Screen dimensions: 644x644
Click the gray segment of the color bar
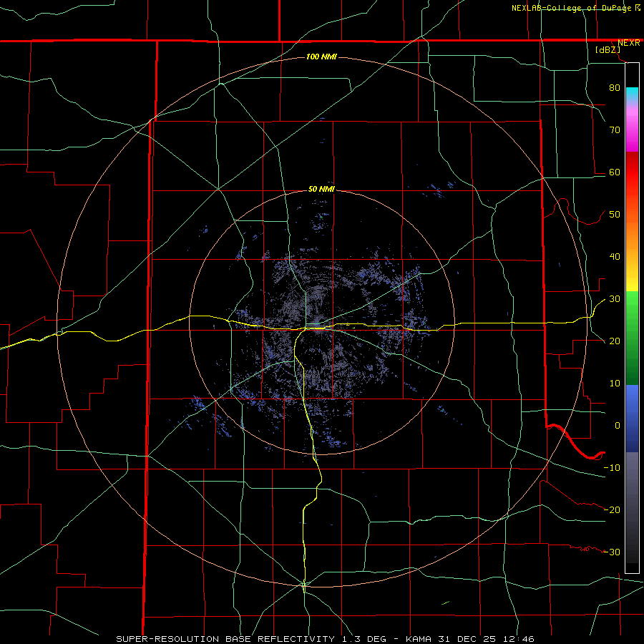click(x=632, y=507)
